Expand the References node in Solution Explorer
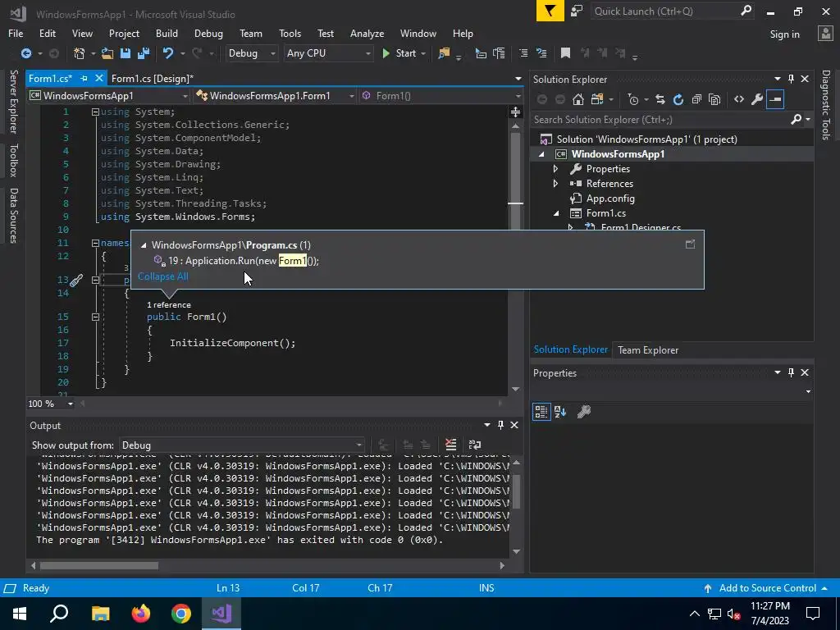 555,183
